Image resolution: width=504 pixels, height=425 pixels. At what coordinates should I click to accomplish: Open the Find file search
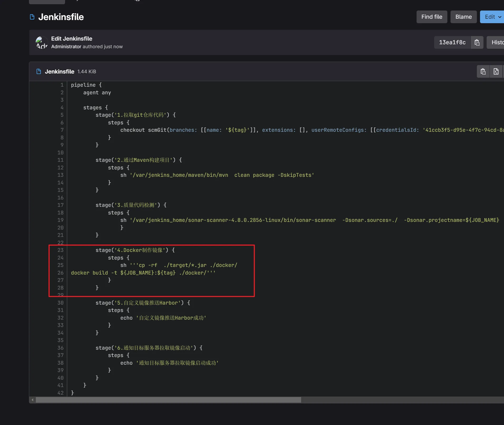[x=432, y=17]
